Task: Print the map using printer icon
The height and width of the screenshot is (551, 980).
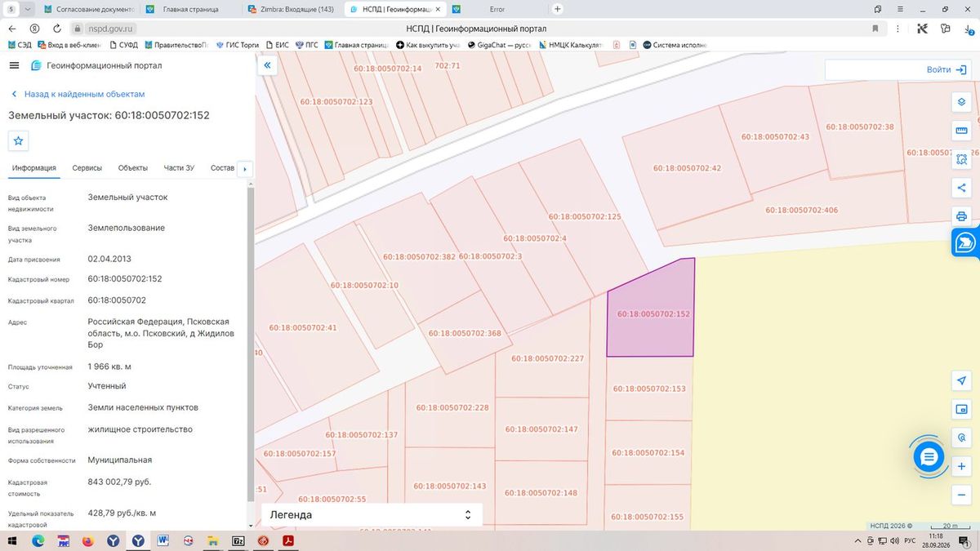Action: point(961,216)
